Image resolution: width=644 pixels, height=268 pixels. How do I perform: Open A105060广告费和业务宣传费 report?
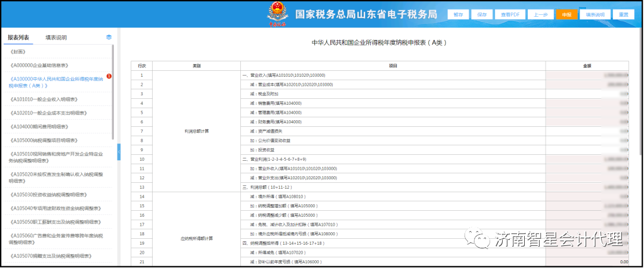tap(55, 239)
